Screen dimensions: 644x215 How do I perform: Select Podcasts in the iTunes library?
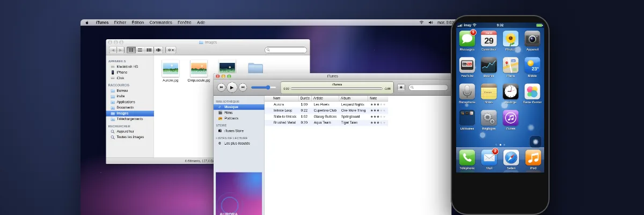pos(239,118)
